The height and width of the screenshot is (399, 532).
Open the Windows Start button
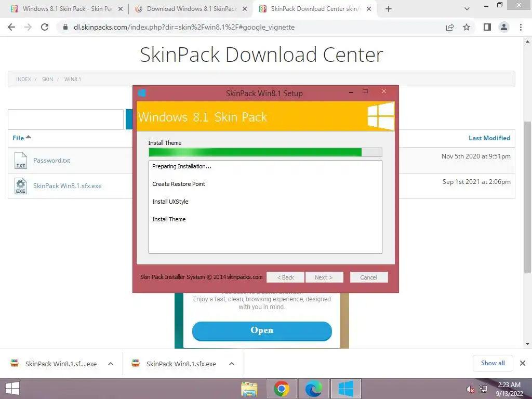tap(12, 389)
